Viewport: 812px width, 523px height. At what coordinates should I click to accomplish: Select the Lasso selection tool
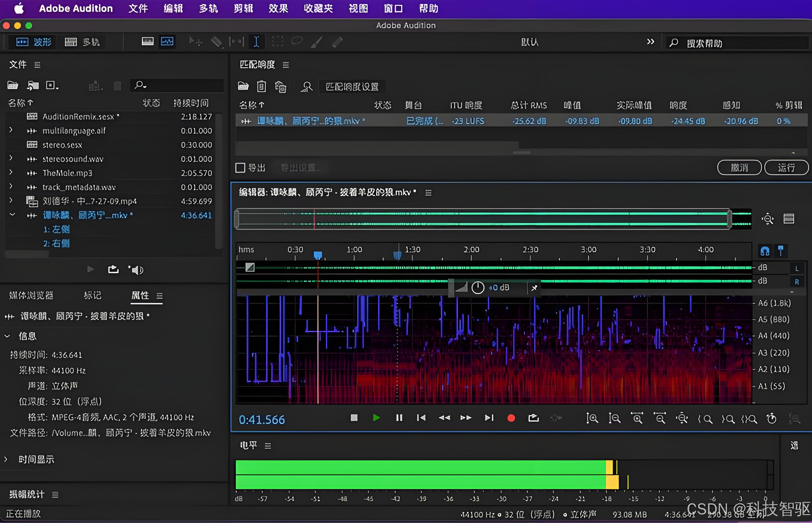coord(297,41)
